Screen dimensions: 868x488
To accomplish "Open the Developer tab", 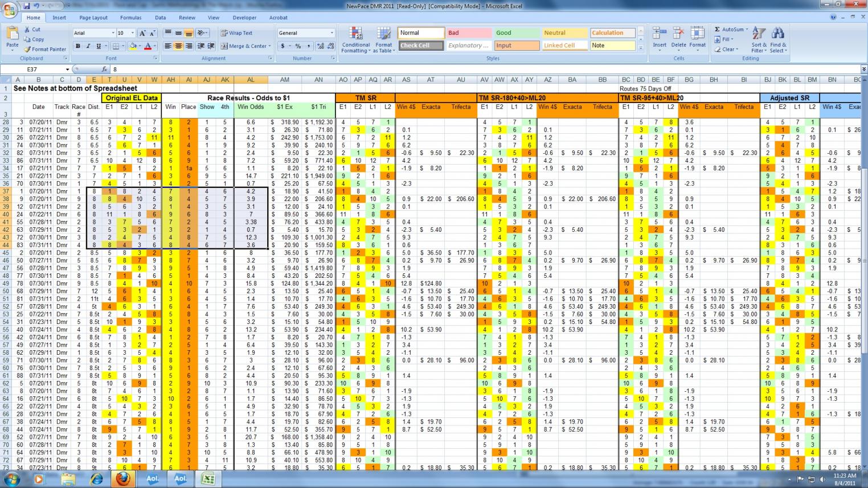I will coord(244,18).
